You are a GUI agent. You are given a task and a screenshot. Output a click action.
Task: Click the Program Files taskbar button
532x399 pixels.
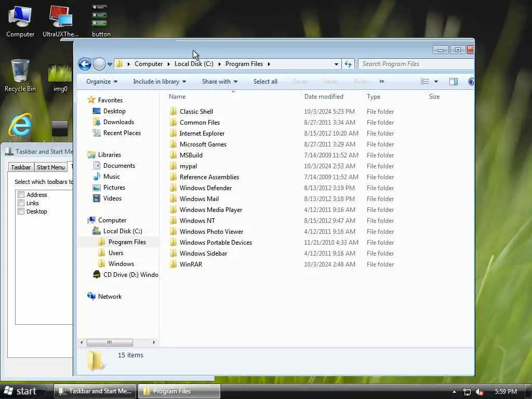tap(179, 391)
